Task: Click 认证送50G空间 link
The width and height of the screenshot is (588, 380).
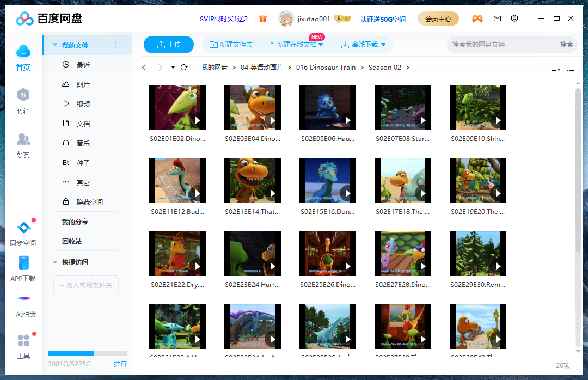Action: click(x=383, y=19)
